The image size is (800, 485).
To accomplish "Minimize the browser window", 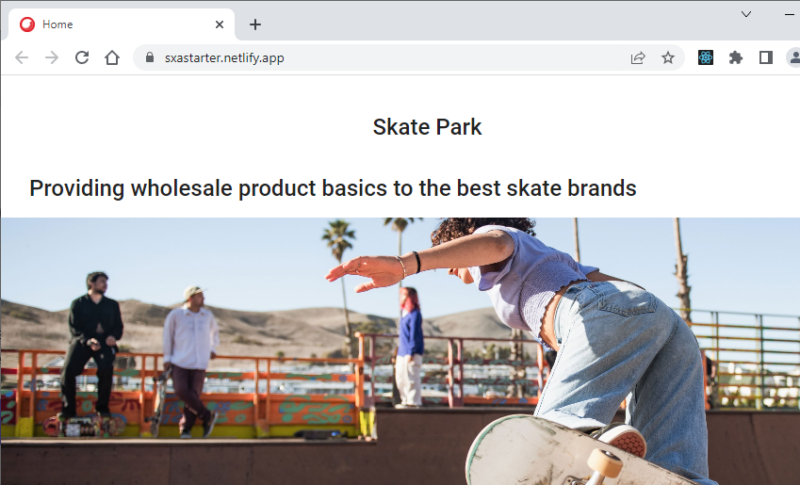I will [x=790, y=14].
